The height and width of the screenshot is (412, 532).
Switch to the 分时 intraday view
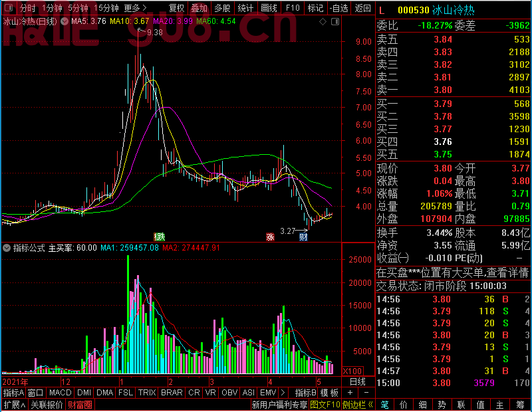(x=27, y=8)
